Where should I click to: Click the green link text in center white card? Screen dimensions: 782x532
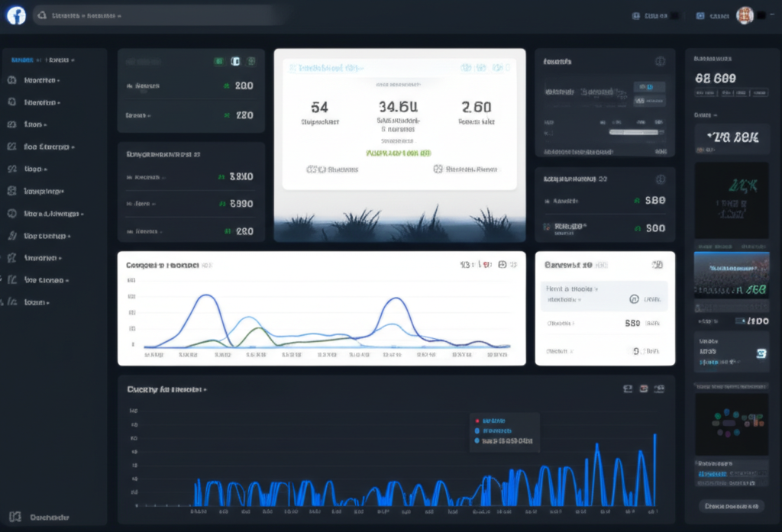click(x=399, y=153)
